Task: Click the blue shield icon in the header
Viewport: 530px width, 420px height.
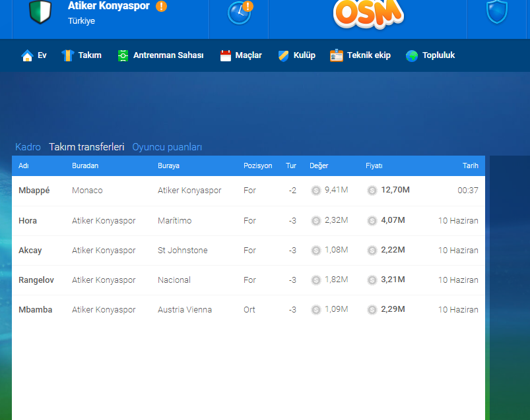Action: tap(497, 12)
